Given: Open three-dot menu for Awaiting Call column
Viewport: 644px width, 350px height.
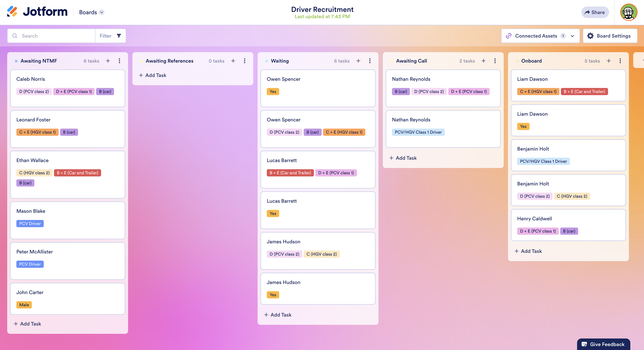Looking at the screenshot, I should pyautogui.click(x=495, y=61).
